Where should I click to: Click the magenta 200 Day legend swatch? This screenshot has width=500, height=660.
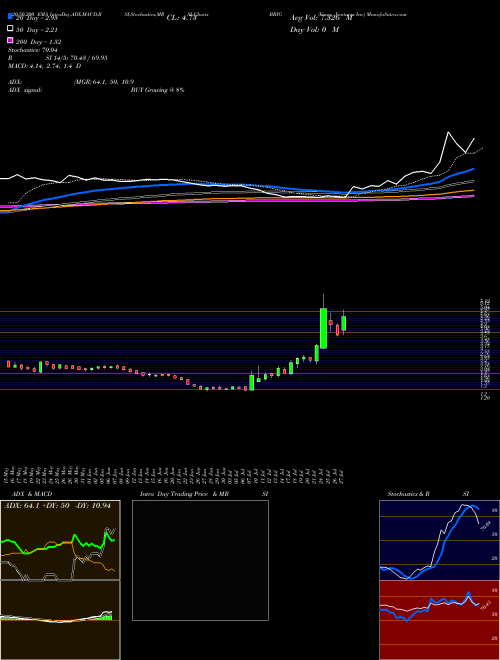(10, 41)
